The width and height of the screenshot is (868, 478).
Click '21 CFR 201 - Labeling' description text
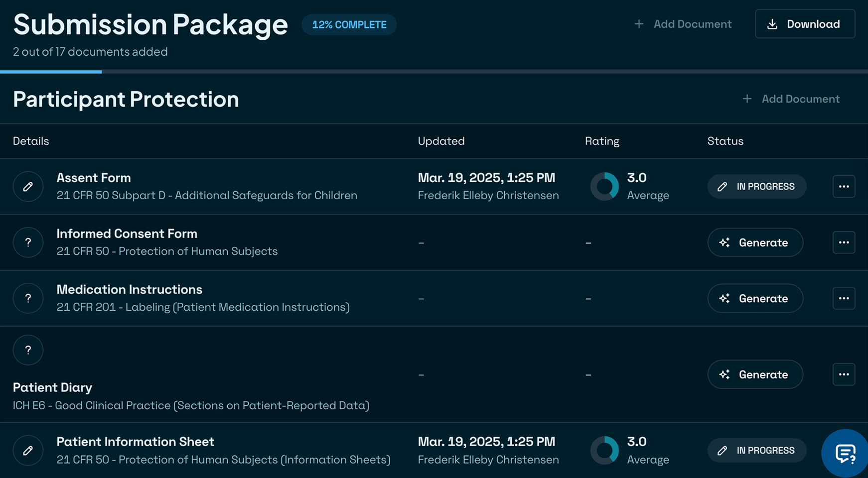(203, 307)
